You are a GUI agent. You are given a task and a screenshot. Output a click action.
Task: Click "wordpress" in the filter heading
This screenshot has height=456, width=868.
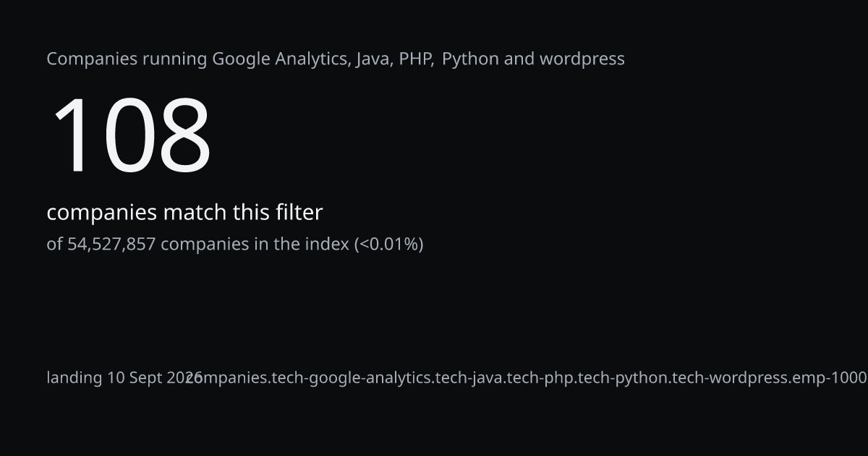click(582, 59)
